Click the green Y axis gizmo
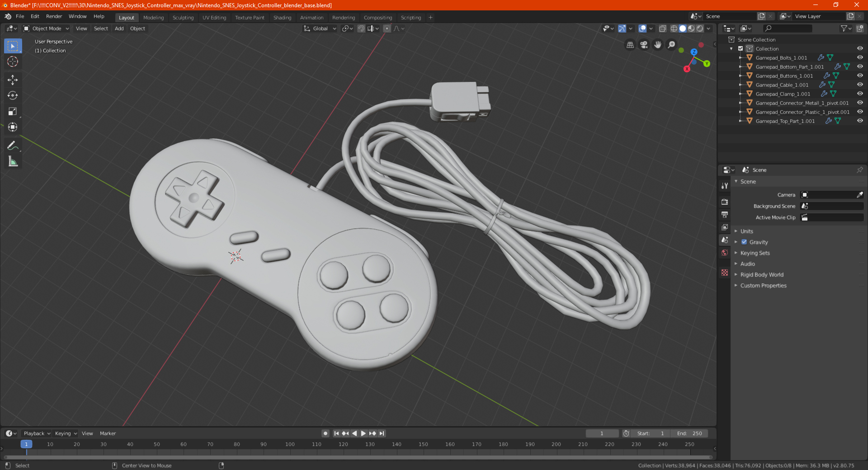This screenshot has height=470, width=868. click(707, 64)
